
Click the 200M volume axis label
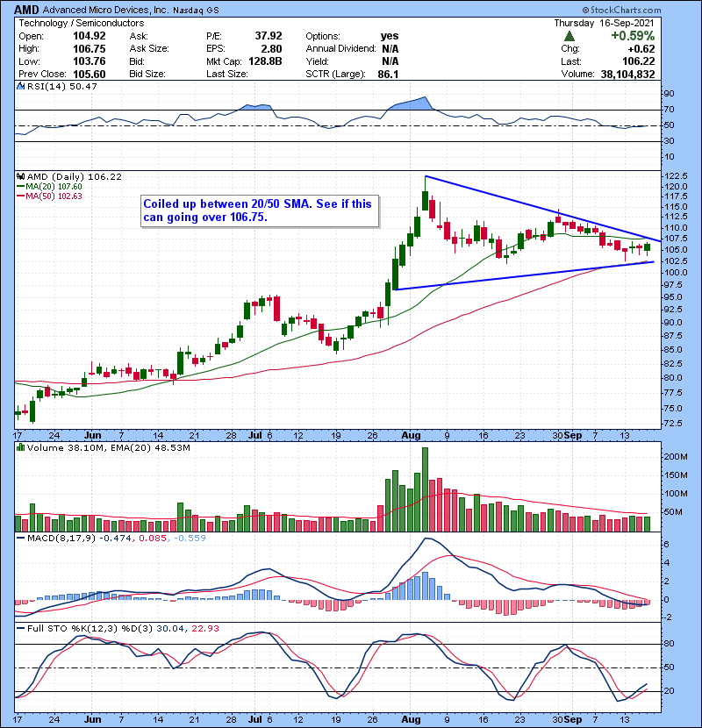[676, 457]
